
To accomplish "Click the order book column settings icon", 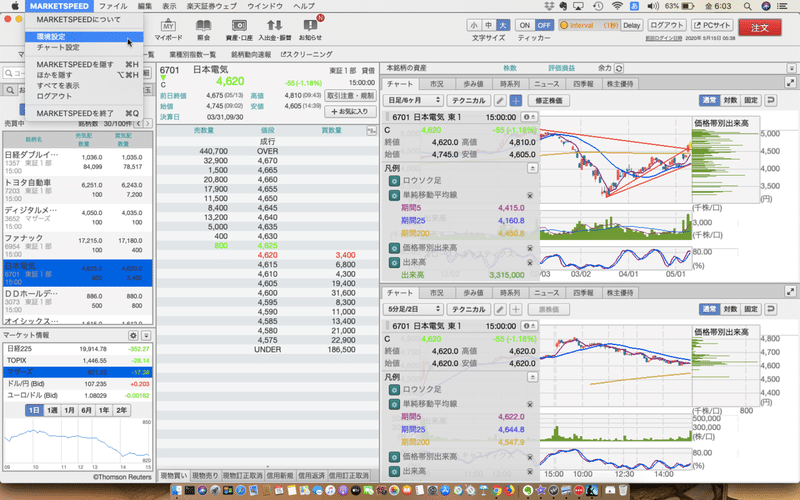I will coord(371,131).
